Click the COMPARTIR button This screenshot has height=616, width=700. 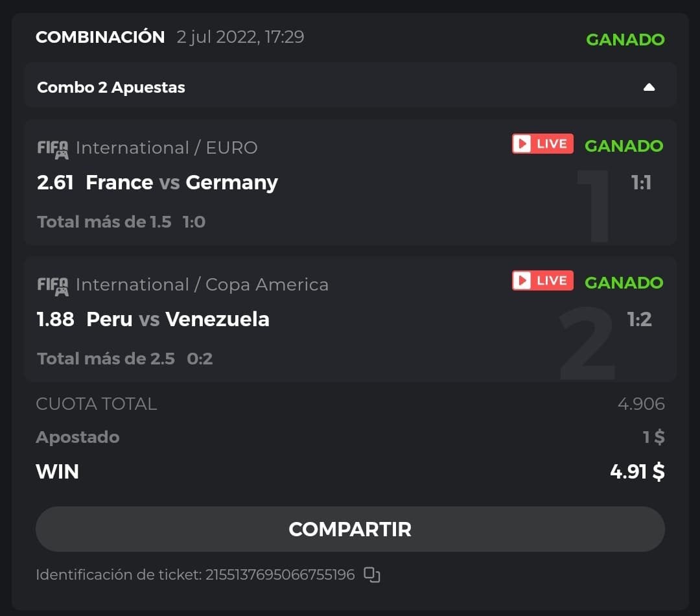pos(350,529)
